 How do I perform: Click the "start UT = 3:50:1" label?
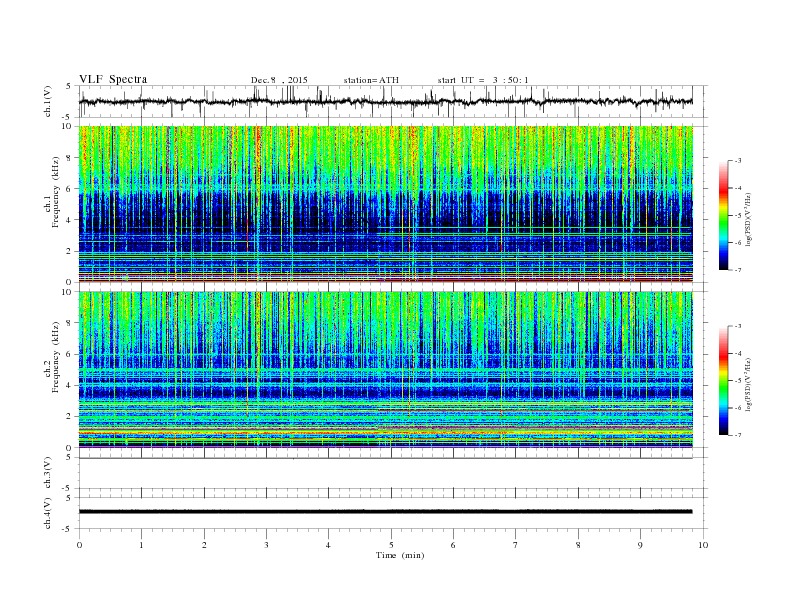[x=483, y=80]
